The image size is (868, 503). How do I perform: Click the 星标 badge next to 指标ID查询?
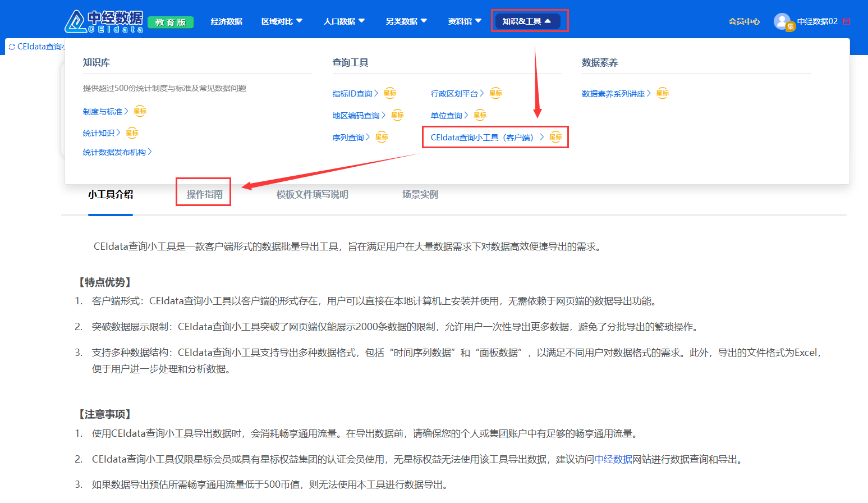390,94
